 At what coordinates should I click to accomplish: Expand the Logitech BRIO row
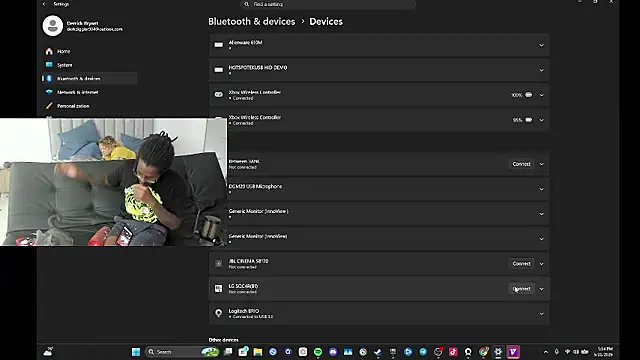[x=541, y=314]
